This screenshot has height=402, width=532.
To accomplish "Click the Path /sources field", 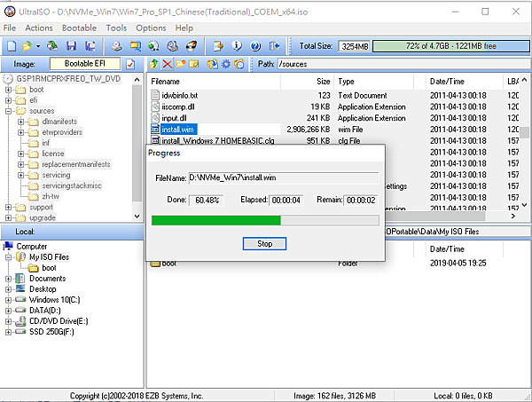I will pos(403,64).
